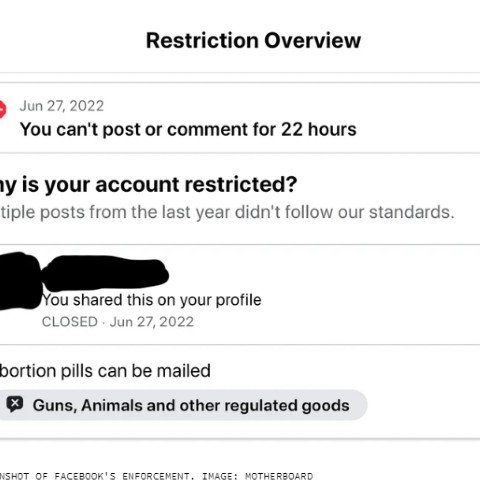The width and height of the screenshot is (480, 495).
Task: Click the sentence about not following standards
Action: coord(227,212)
